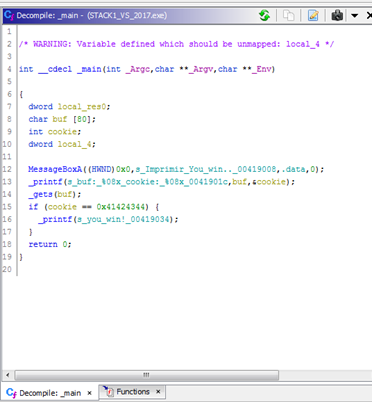The image size is (372, 402).
Task: Select the _gets call on line 14
Action: tap(40, 194)
